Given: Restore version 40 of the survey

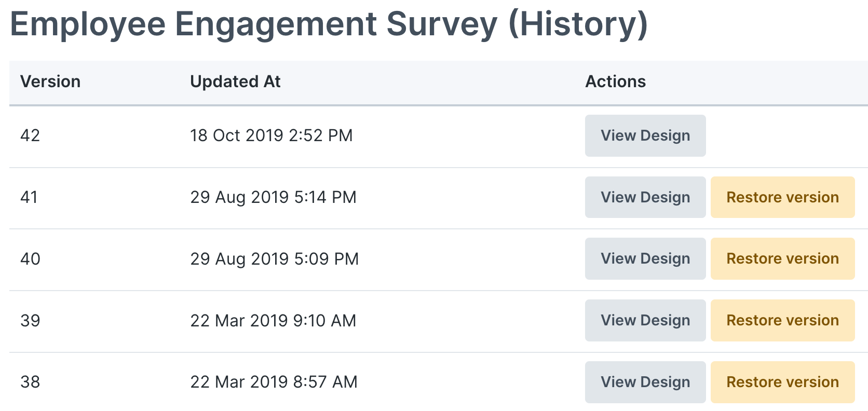Looking at the screenshot, I should tap(782, 258).
